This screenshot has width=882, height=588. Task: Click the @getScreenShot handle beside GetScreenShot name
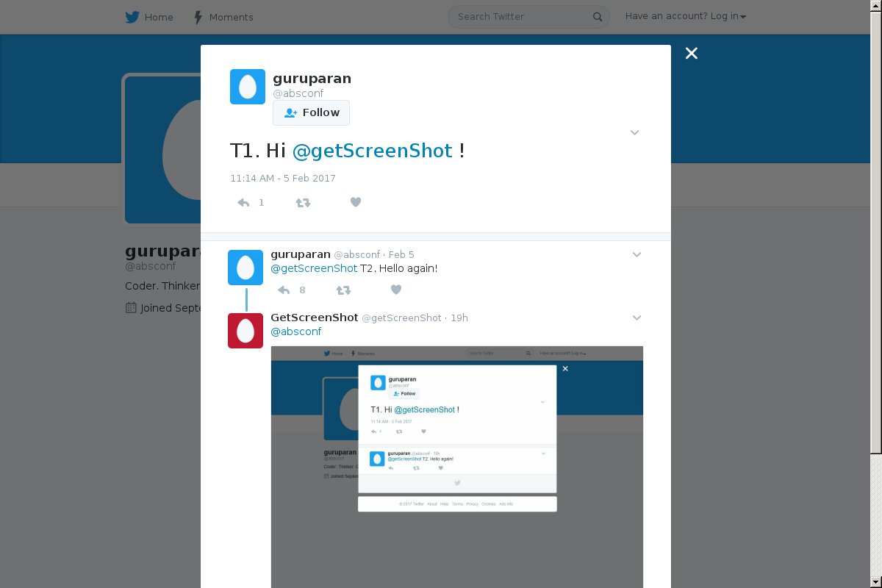click(x=402, y=318)
